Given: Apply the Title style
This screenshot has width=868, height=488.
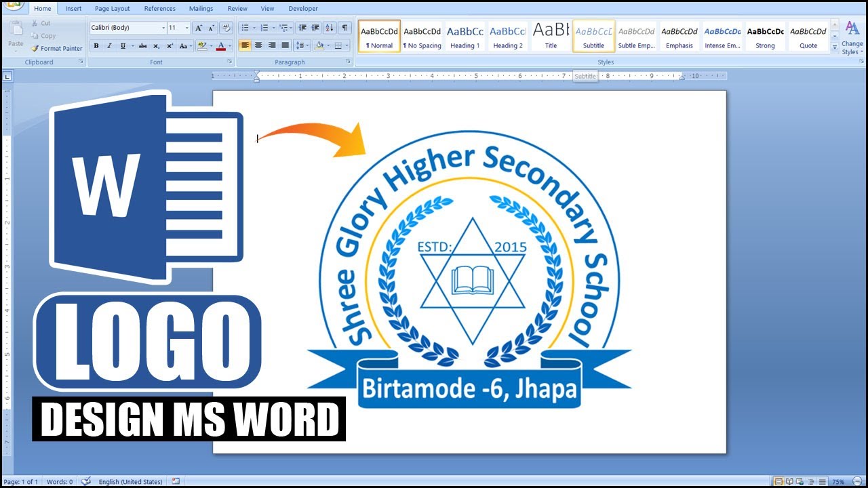Looking at the screenshot, I should pos(551,37).
